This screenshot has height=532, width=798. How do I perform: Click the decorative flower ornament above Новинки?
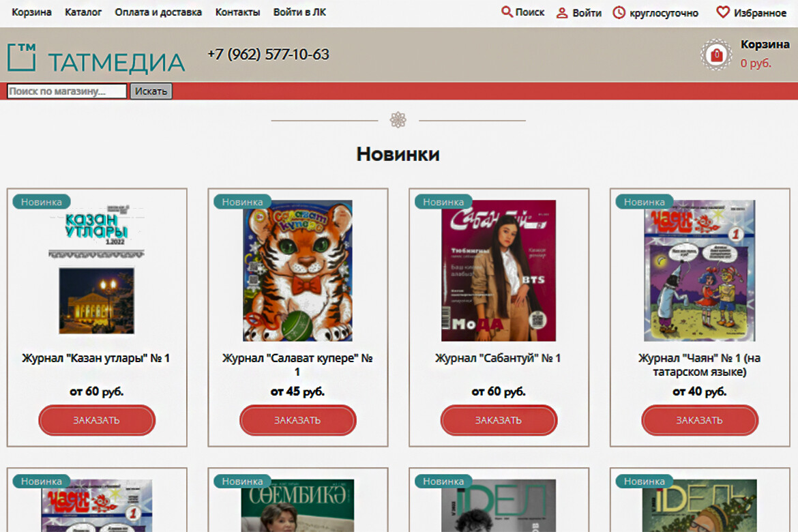[x=398, y=120]
